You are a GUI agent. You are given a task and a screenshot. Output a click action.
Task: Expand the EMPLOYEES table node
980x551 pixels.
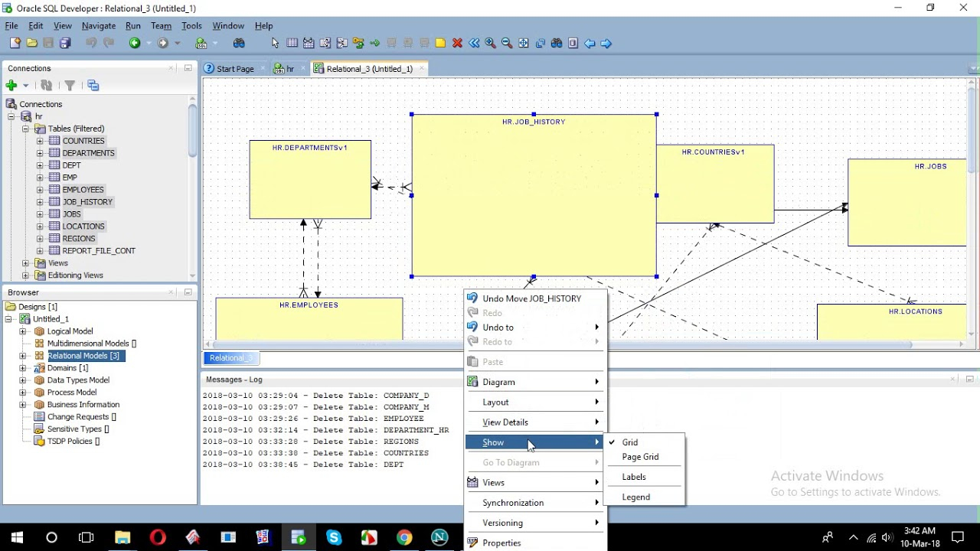41,189
